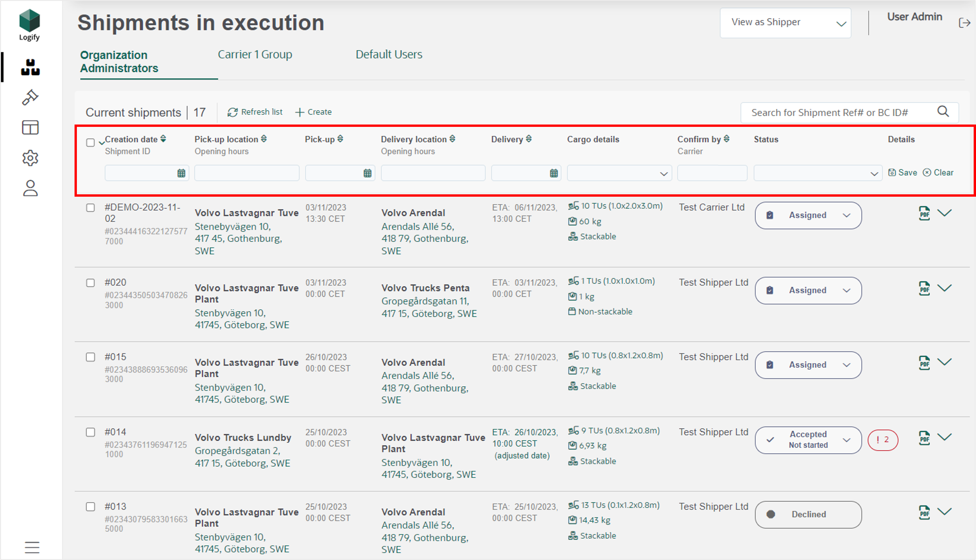Switch to Default Users tab
This screenshot has height=560, width=976.
tap(389, 55)
